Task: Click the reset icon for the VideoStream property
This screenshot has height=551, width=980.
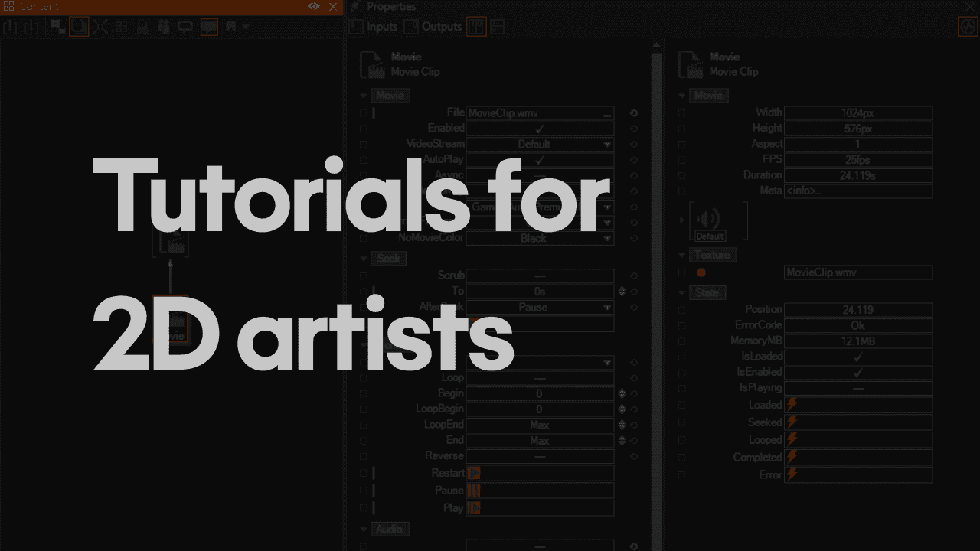Action: pos(634,144)
